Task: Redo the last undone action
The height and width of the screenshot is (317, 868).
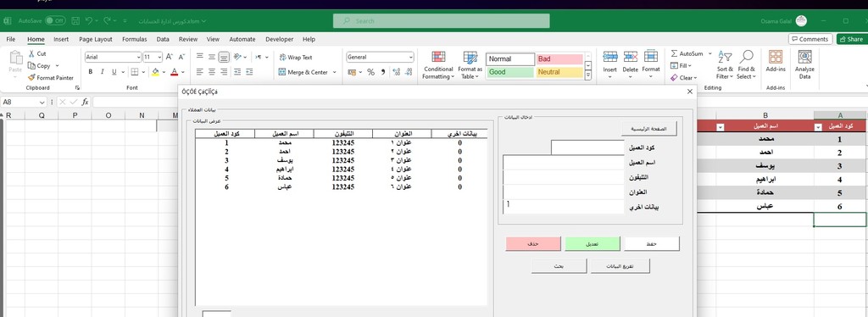Action: click(107, 21)
